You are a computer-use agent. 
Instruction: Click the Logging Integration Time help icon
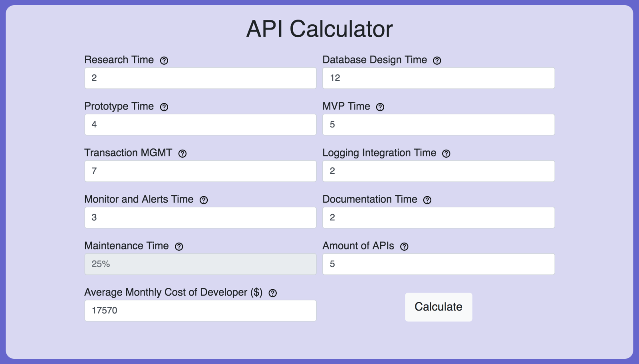click(446, 153)
